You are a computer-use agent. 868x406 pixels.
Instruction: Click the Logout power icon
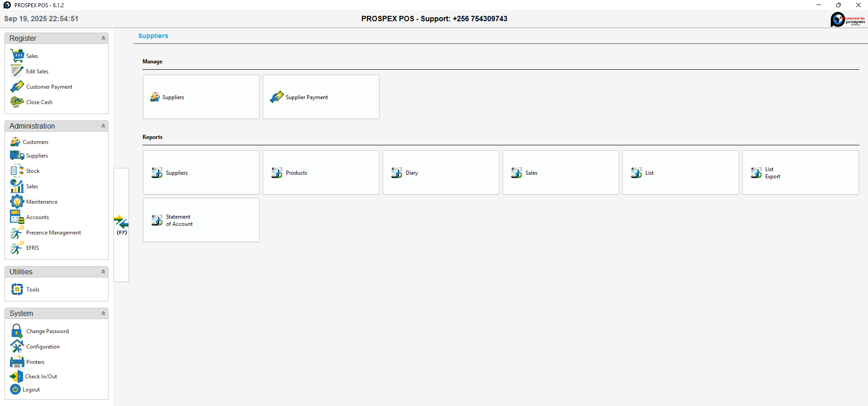tap(15, 390)
